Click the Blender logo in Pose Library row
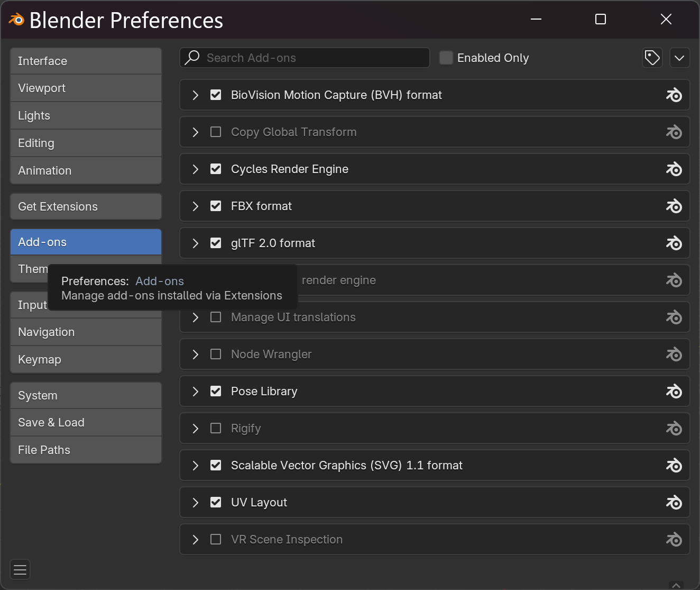This screenshot has width=700, height=590. pyautogui.click(x=674, y=392)
